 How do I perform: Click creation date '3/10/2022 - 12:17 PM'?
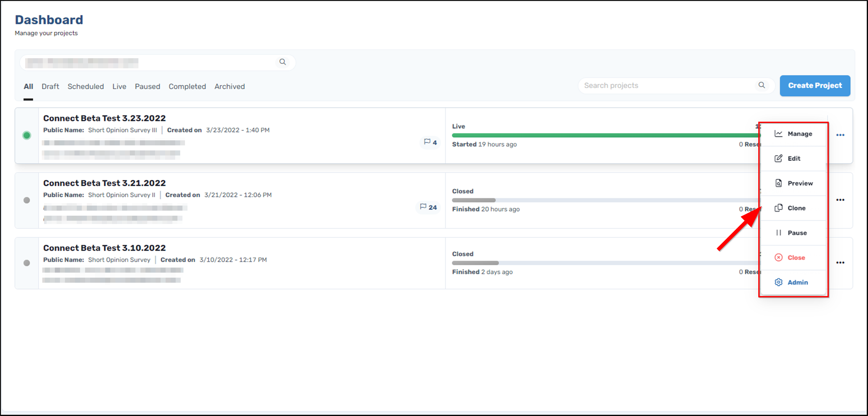(233, 260)
